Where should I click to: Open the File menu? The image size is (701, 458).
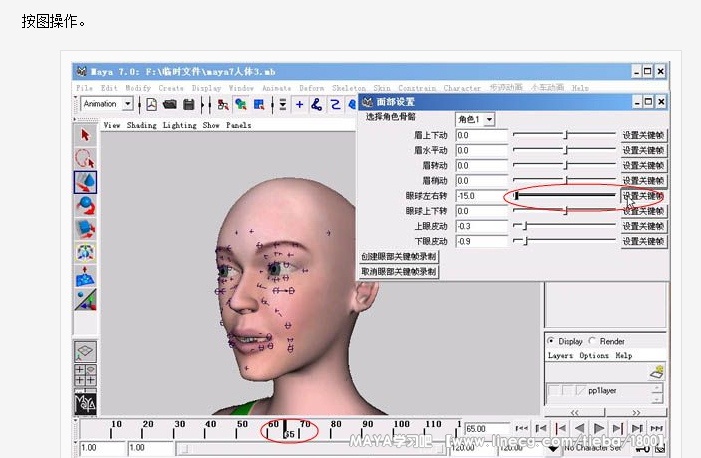(84, 88)
